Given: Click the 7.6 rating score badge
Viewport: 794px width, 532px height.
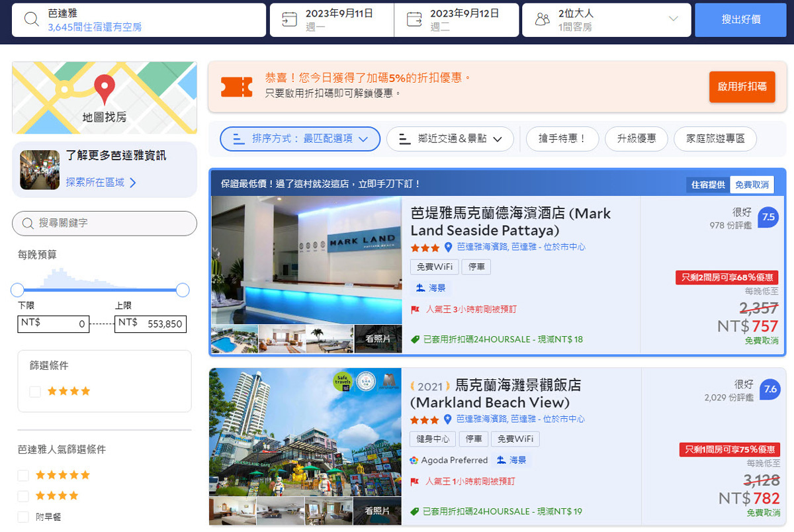Looking at the screenshot, I should (770, 389).
